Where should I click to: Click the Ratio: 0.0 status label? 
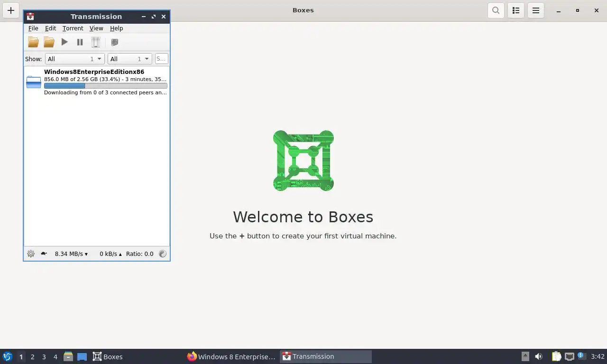[x=140, y=254]
